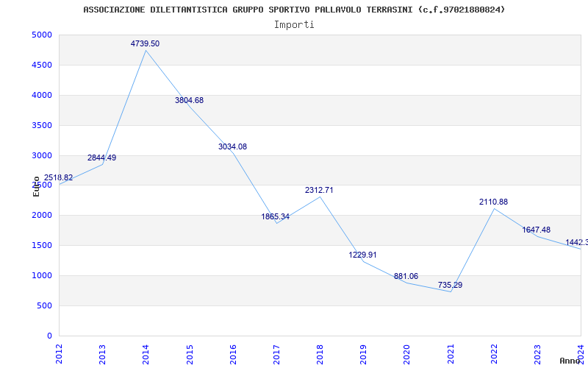The width and height of the screenshot is (588, 368).
Task: Click the y-axis value 2000
Action: pyautogui.click(x=42, y=216)
